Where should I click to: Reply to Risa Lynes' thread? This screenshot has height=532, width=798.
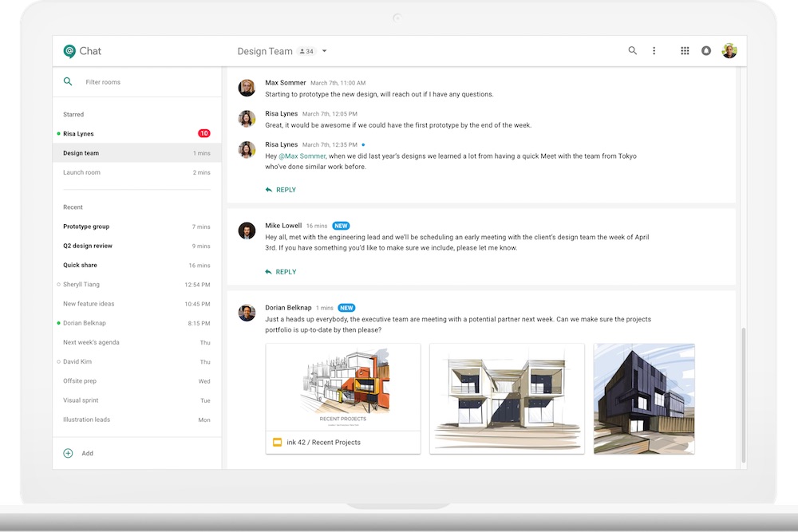[x=281, y=190]
